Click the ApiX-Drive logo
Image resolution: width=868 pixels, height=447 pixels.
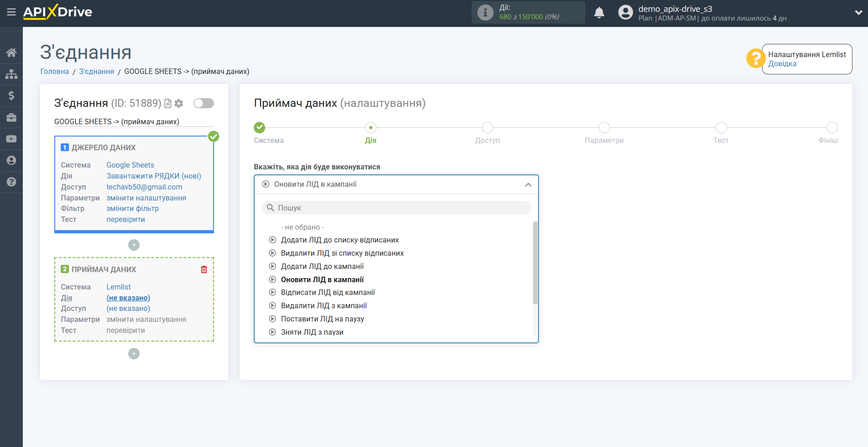[x=58, y=12]
